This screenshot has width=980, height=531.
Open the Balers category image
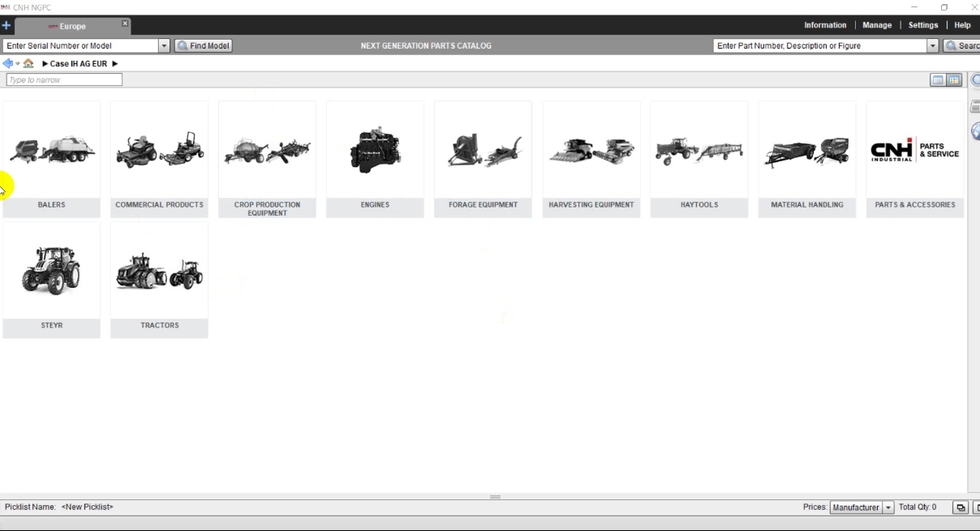(x=52, y=150)
